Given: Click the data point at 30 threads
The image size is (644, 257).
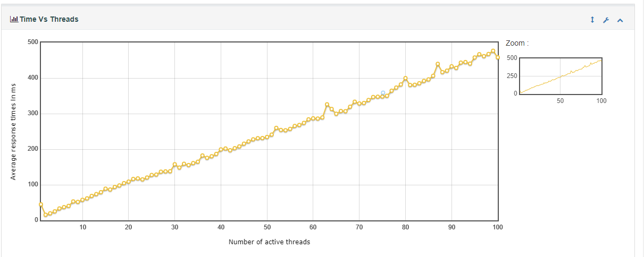Looking at the screenshot, I should pyautogui.click(x=174, y=165).
